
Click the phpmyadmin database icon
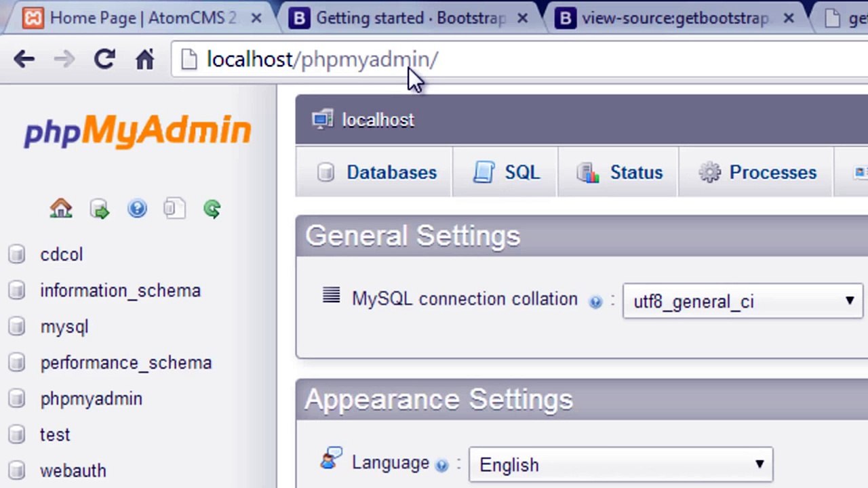pos(17,399)
